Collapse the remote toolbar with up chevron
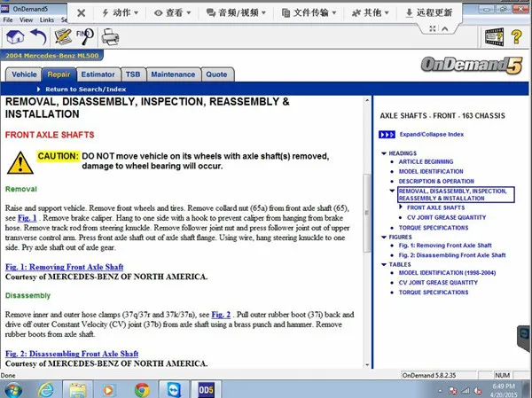 coord(445,29)
